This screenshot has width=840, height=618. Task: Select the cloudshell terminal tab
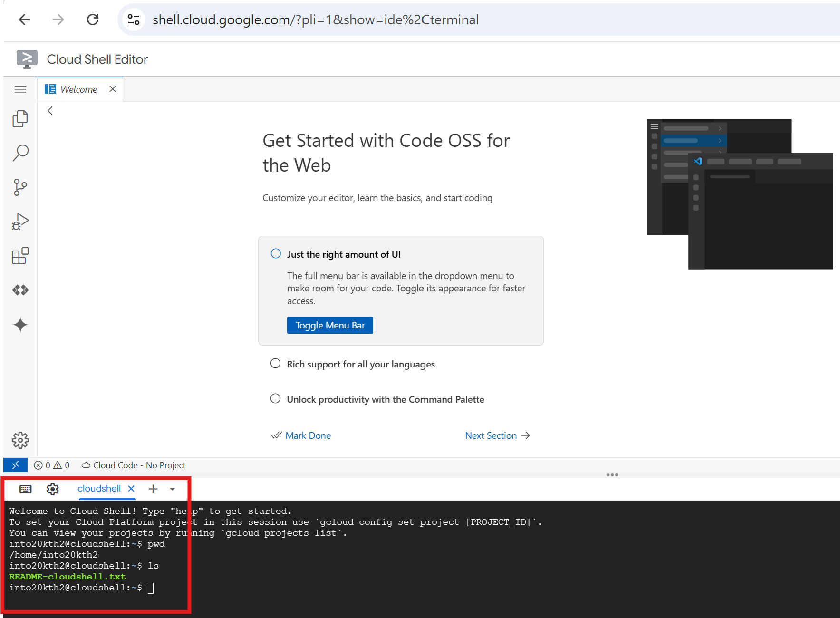(99, 489)
